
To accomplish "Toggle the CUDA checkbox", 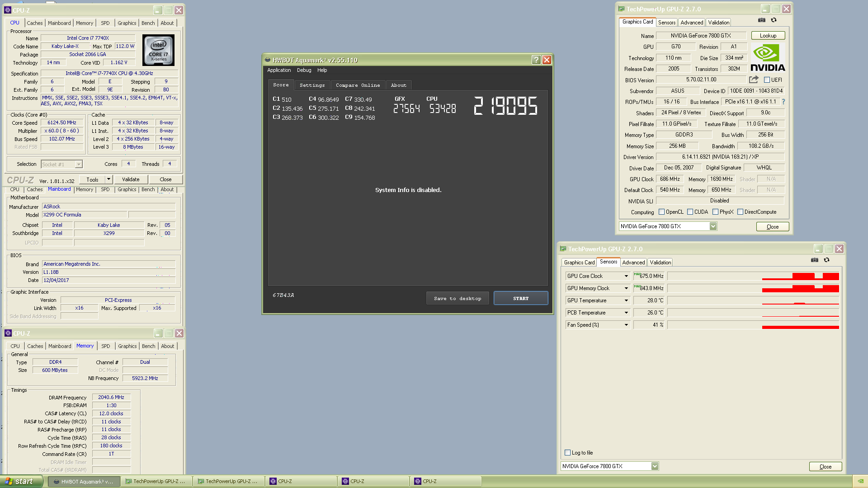I will click(x=690, y=212).
